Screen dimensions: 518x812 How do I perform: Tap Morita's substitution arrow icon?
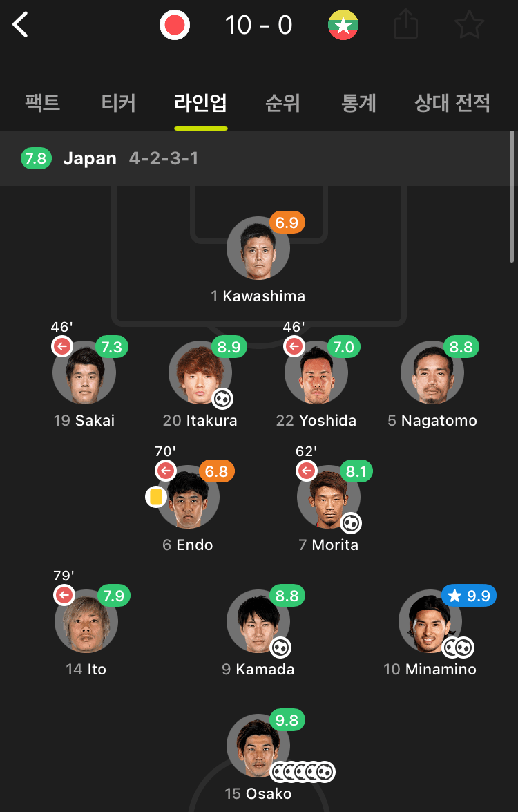(x=307, y=471)
